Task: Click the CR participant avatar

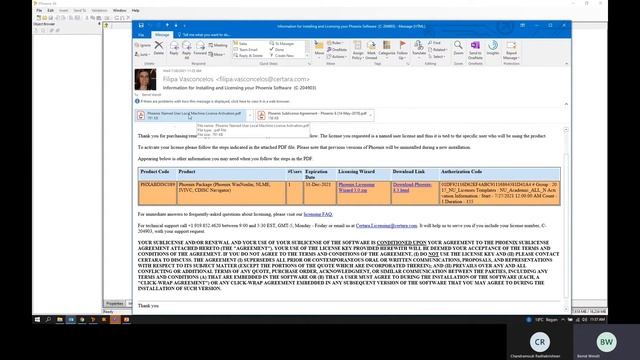Action: coord(540,342)
